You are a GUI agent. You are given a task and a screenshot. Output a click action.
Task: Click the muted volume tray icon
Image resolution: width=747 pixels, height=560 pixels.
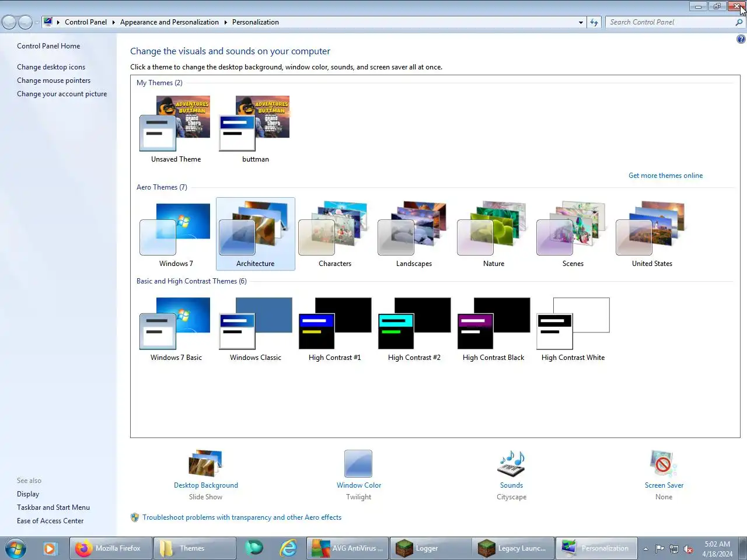point(688,549)
